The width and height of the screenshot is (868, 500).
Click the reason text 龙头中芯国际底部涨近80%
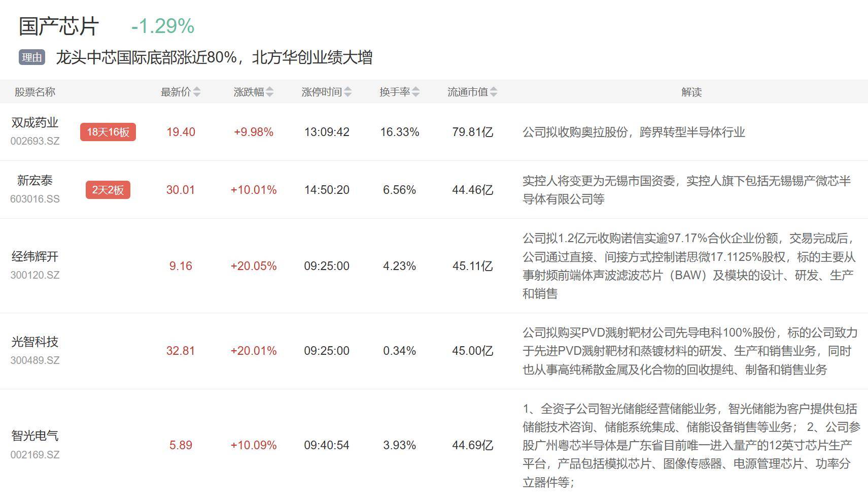pos(146,57)
